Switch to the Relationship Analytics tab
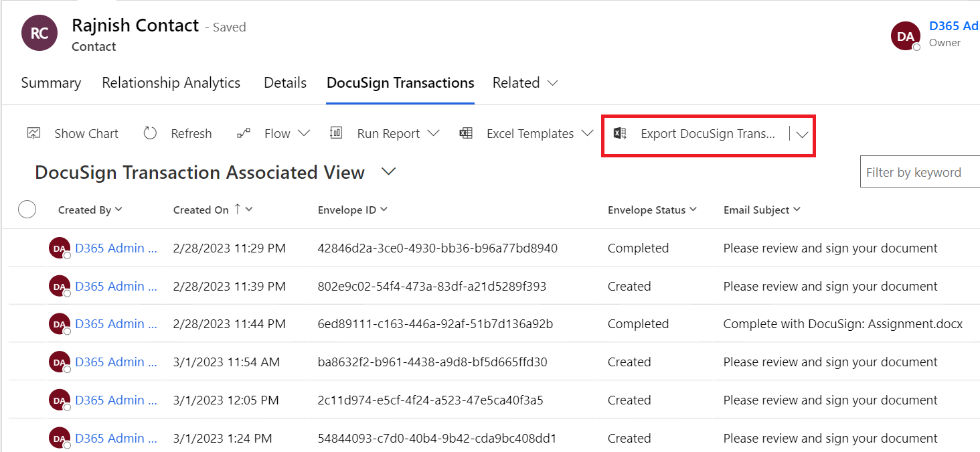 (x=171, y=83)
